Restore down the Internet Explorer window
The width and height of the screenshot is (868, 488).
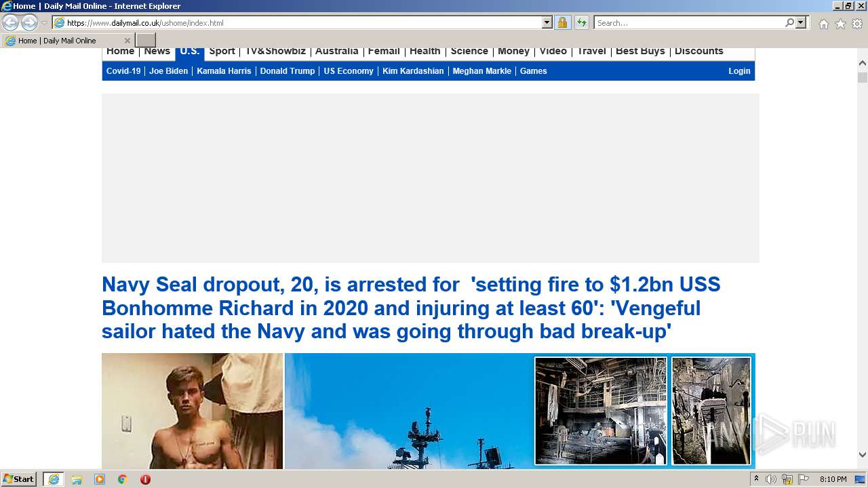(x=848, y=5)
